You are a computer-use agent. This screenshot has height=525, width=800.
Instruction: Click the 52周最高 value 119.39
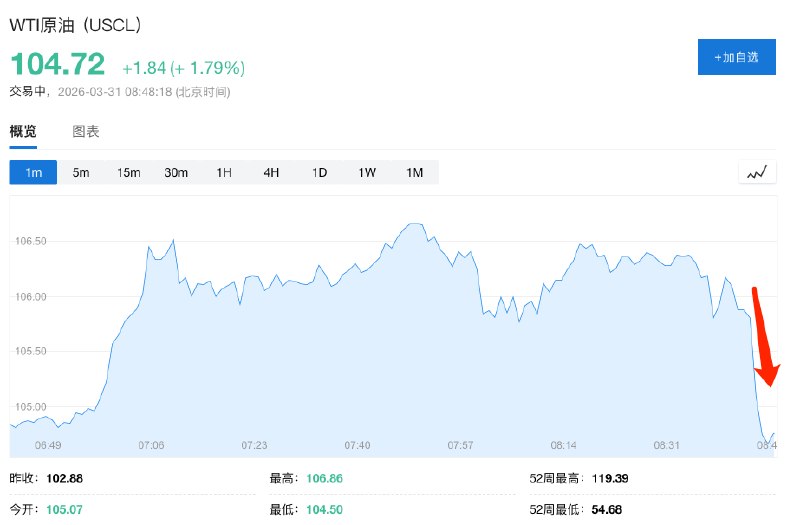click(609, 479)
